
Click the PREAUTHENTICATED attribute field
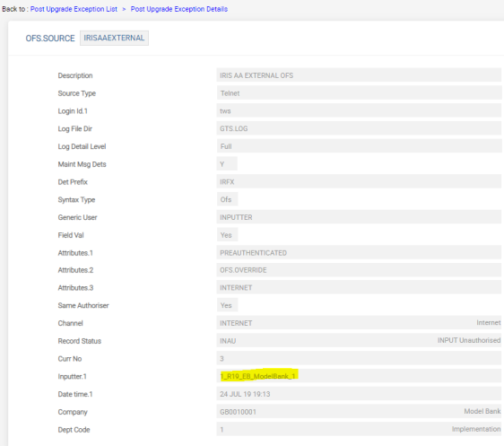(359, 252)
